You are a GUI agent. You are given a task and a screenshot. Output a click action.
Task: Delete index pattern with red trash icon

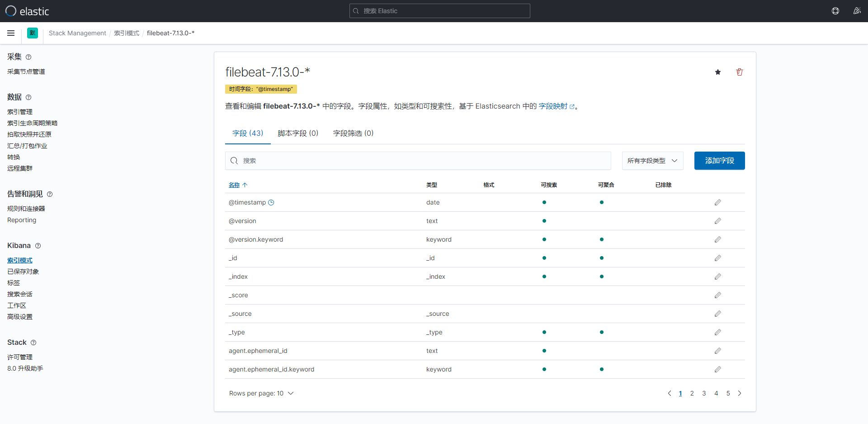point(740,72)
